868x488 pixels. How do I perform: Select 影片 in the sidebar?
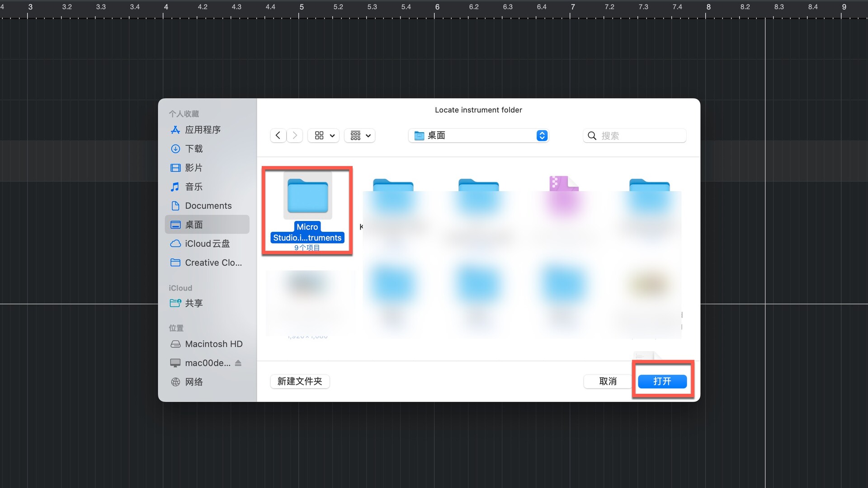[x=193, y=168]
